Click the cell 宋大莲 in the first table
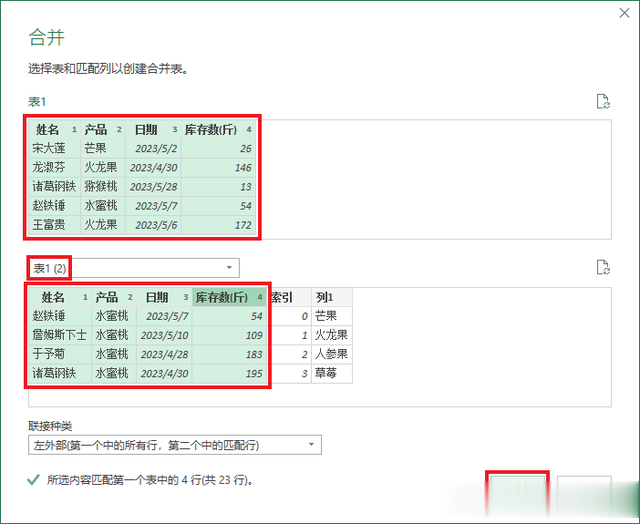 (55, 148)
